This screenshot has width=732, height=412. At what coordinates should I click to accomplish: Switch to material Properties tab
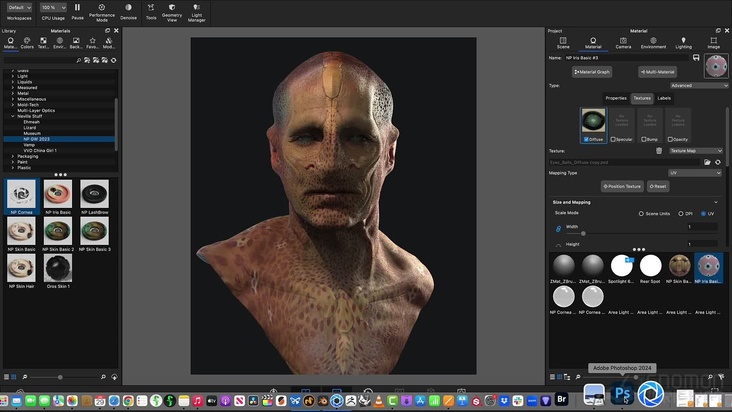click(x=616, y=98)
